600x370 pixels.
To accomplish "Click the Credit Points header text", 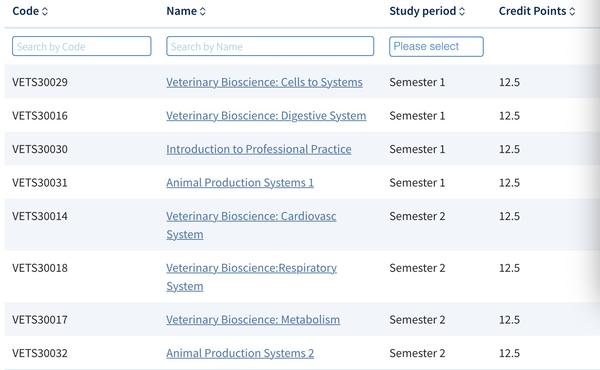I will click(532, 11).
